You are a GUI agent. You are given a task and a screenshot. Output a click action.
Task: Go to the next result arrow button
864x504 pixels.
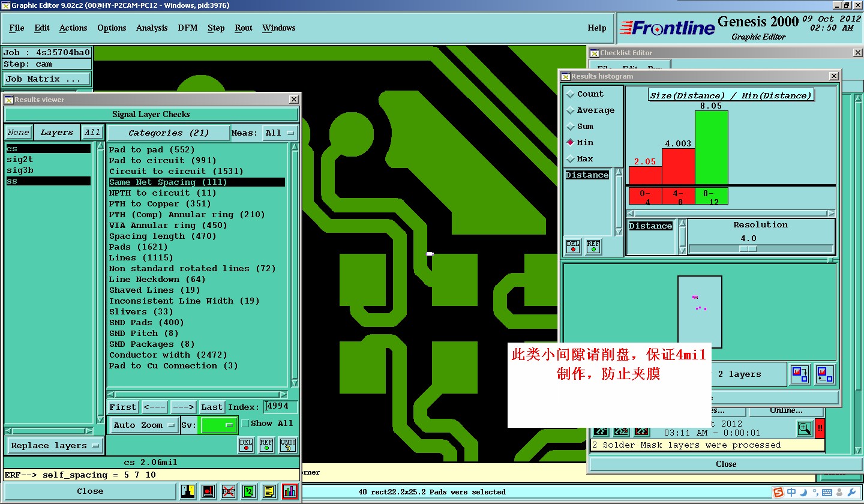click(183, 407)
